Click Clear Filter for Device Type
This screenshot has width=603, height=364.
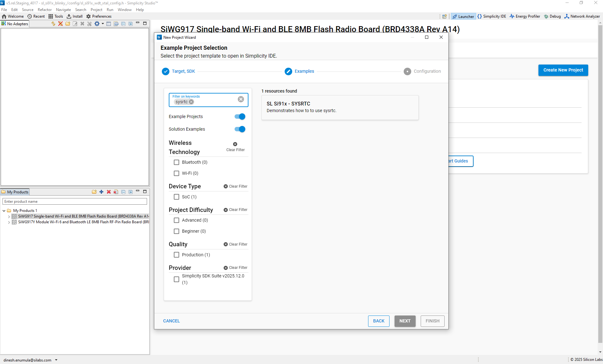[x=236, y=186]
